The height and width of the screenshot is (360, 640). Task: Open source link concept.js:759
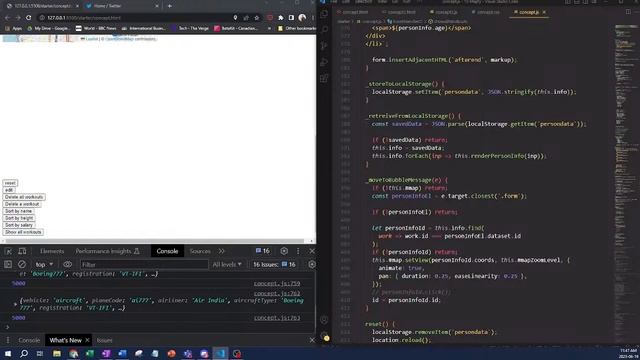click(x=277, y=283)
